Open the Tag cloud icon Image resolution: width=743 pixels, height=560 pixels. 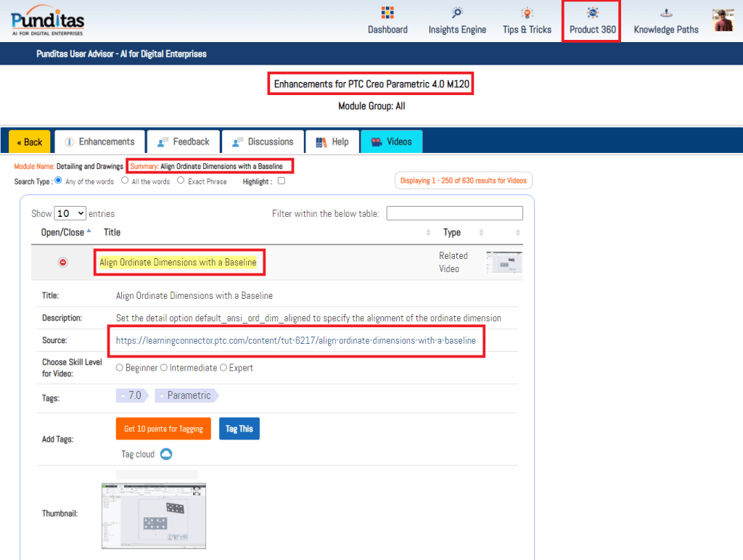click(166, 454)
